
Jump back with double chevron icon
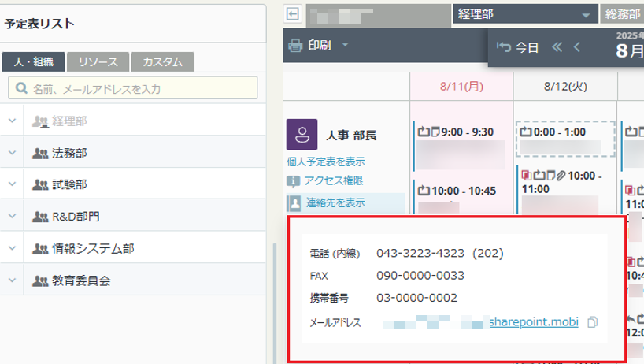tap(557, 47)
